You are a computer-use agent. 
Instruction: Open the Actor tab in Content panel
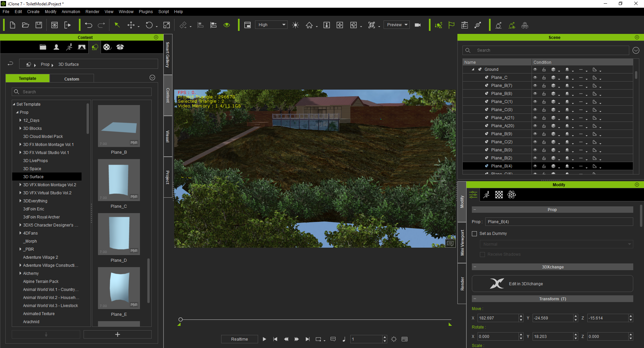coord(56,47)
